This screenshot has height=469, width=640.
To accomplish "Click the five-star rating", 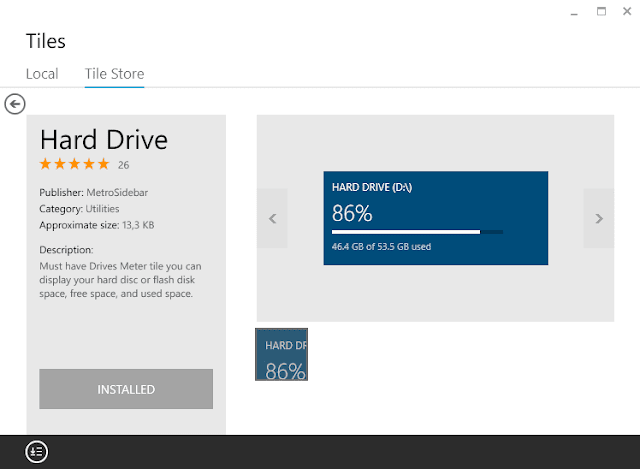I will [74, 164].
